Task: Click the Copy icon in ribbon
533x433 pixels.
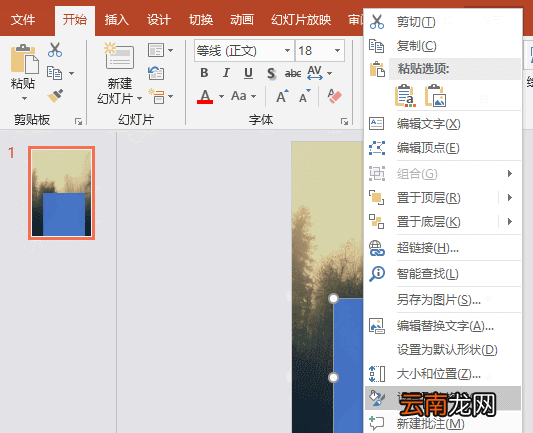Action: click(54, 73)
